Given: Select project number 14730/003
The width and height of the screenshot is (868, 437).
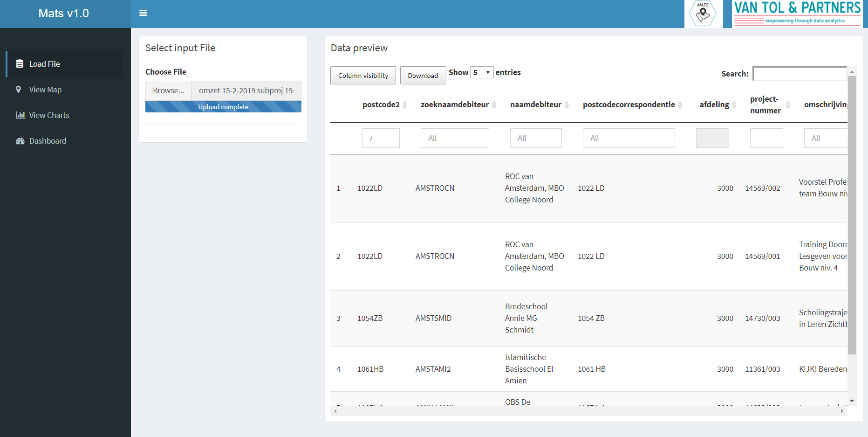Looking at the screenshot, I should 763,318.
